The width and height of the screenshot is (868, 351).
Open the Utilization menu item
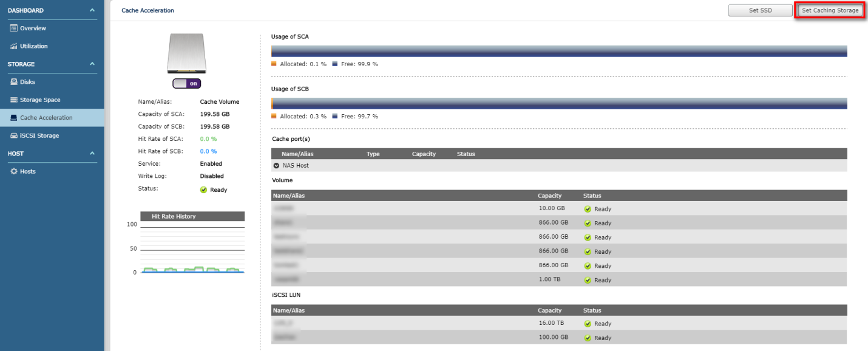coord(33,46)
